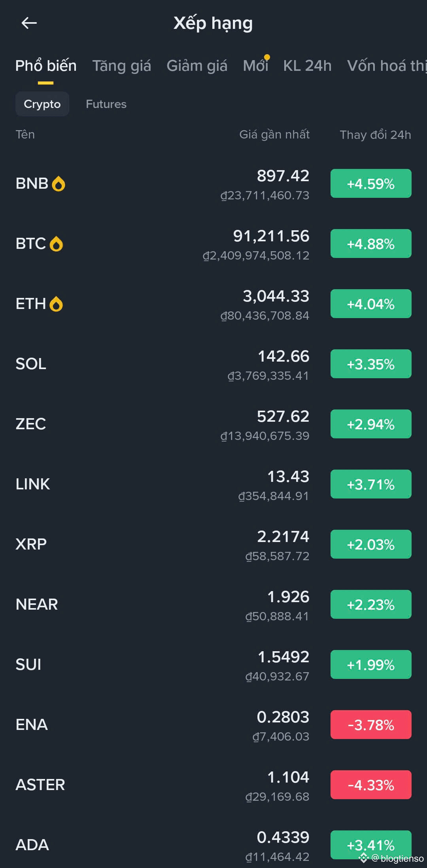Viewport: 427px width, 868px height.
Task: Tap the ENA -3.78% red badge
Action: point(371,725)
